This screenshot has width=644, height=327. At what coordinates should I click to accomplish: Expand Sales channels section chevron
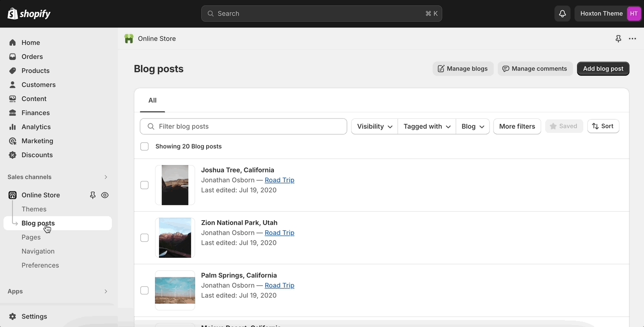click(x=106, y=177)
